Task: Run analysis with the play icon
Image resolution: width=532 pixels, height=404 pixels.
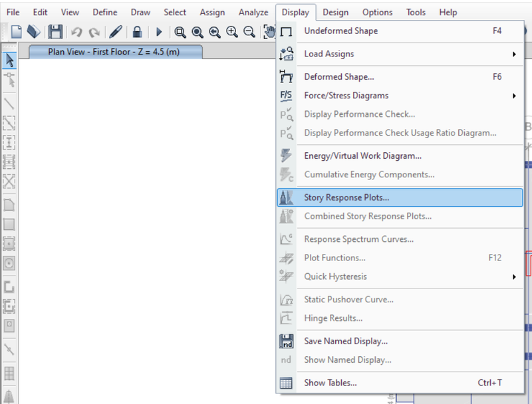Action: 159,32
